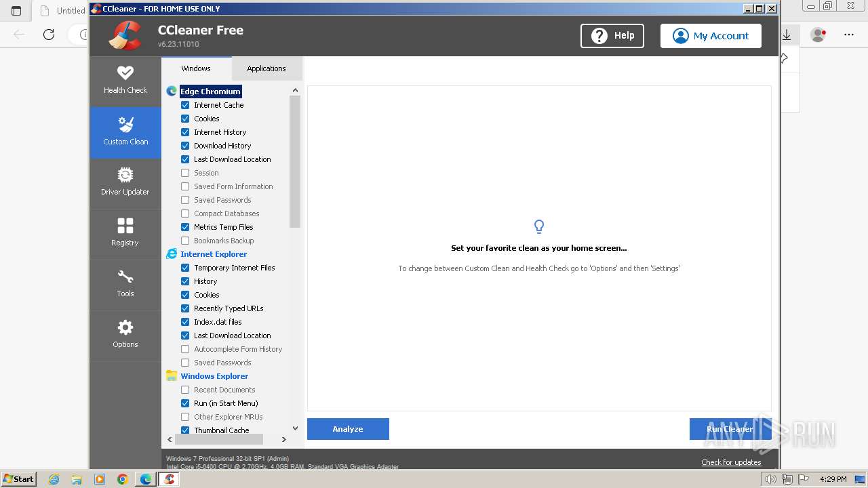This screenshot has height=488, width=868.
Task: Click the Internet Explorer icon in list
Action: [x=172, y=253]
